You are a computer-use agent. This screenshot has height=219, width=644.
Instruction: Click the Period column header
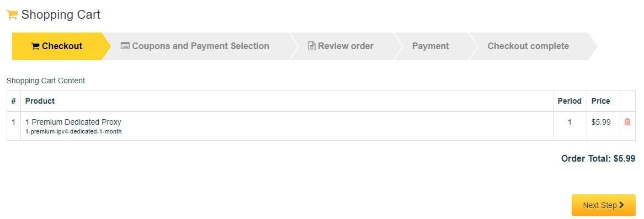[570, 101]
